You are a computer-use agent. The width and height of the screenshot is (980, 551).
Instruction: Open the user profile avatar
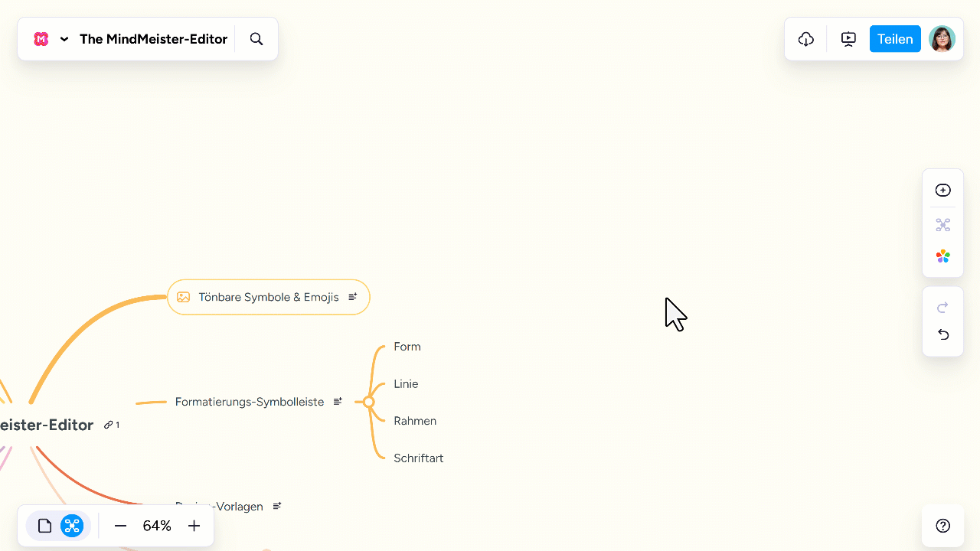(942, 39)
